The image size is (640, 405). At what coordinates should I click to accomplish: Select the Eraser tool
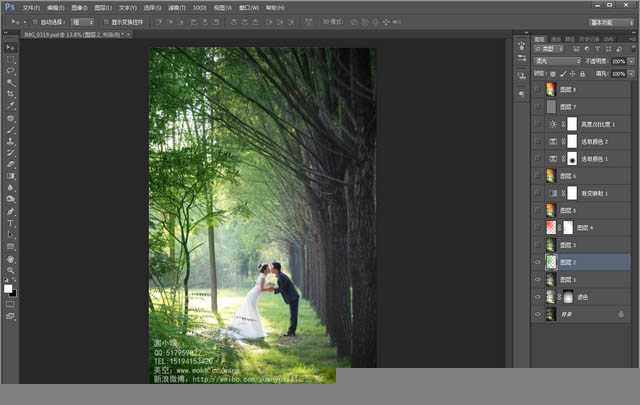pos(10,165)
